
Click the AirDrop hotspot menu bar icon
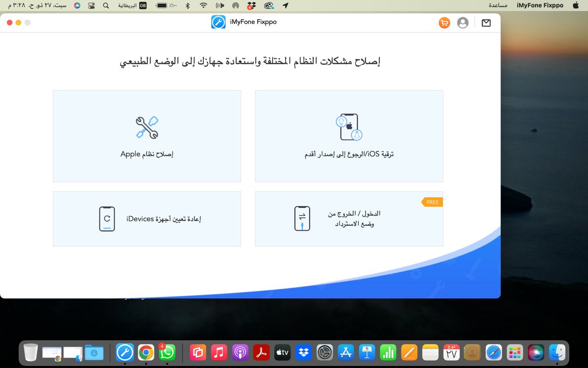pos(236,6)
